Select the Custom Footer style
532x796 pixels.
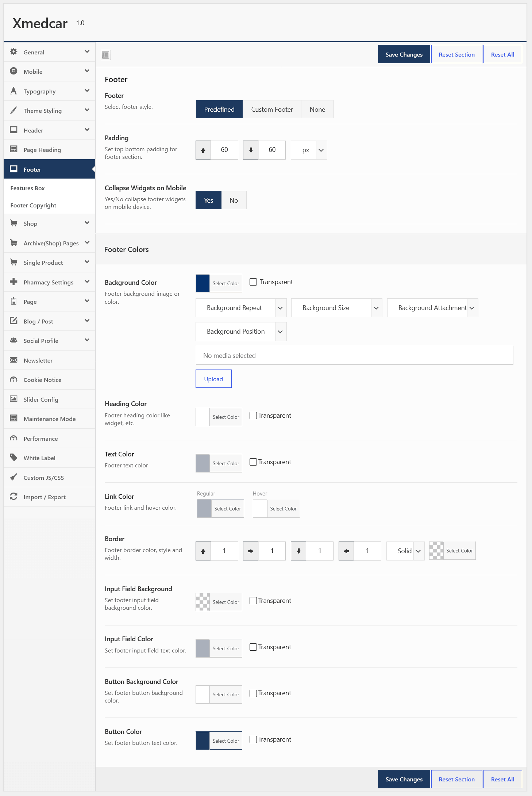pos(272,109)
